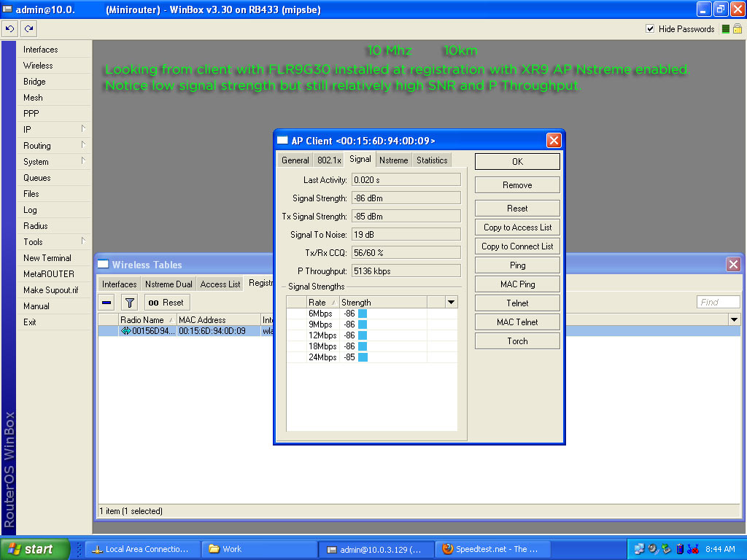Open the Bridge menu in sidebar
This screenshot has width=747, height=560.
[34, 82]
